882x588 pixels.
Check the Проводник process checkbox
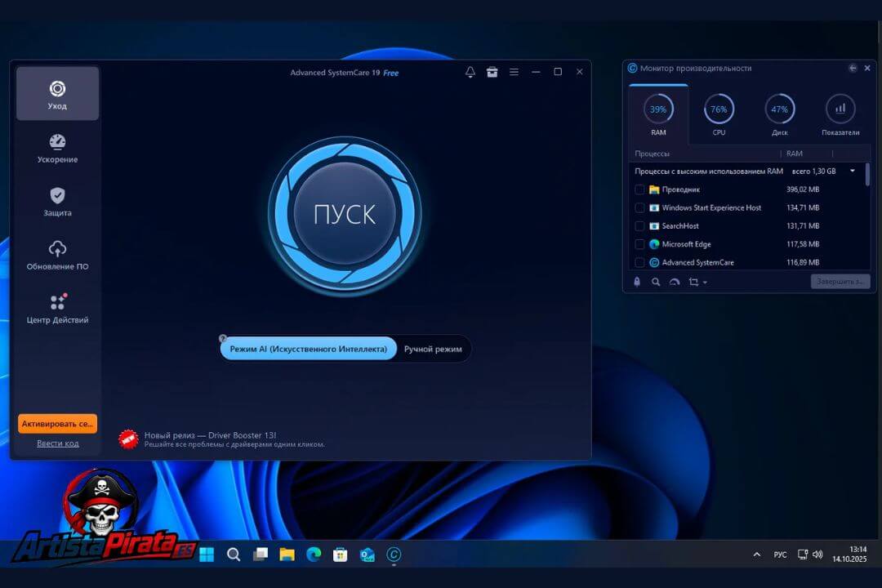(639, 189)
